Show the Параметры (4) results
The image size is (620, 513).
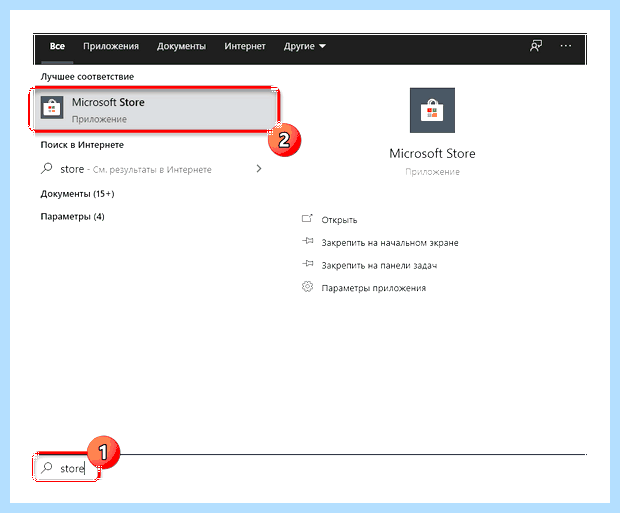coord(72,217)
